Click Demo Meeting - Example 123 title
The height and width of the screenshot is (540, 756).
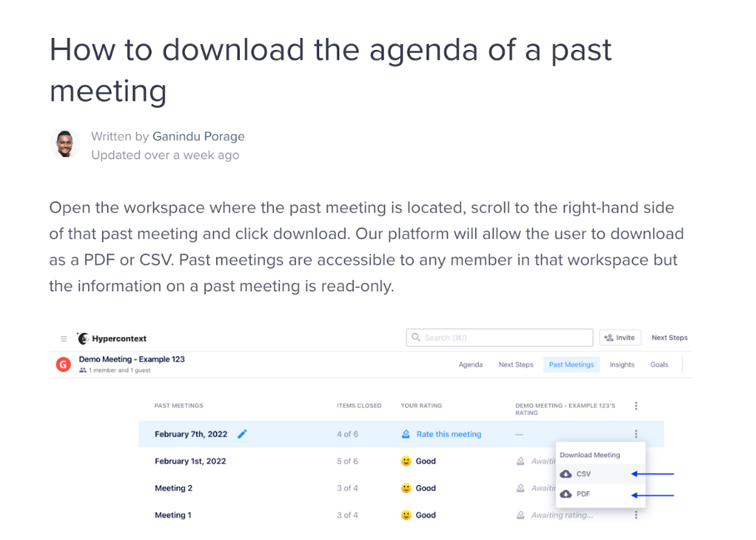coord(131,359)
